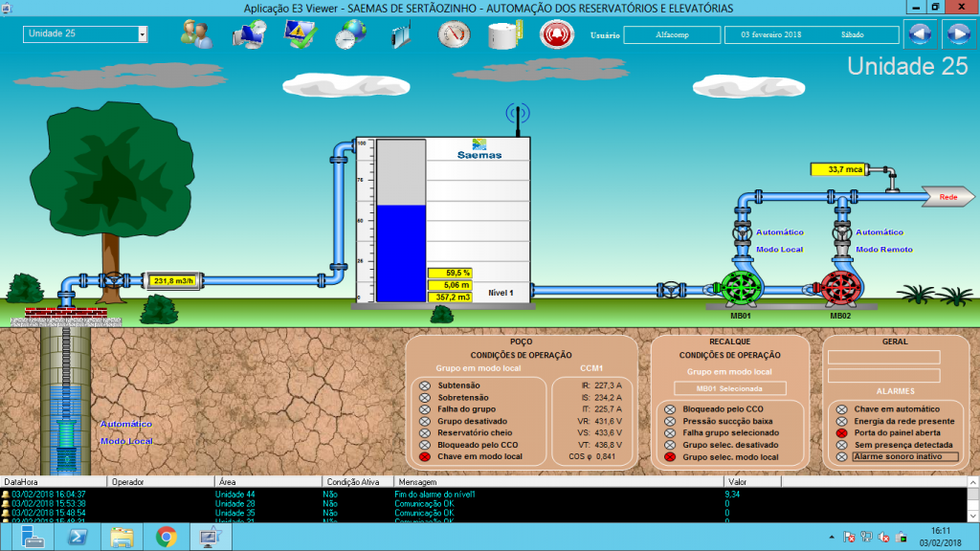This screenshot has width=980, height=551.
Task: Click the pressure gauge icon
Action: tap(453, 34)
